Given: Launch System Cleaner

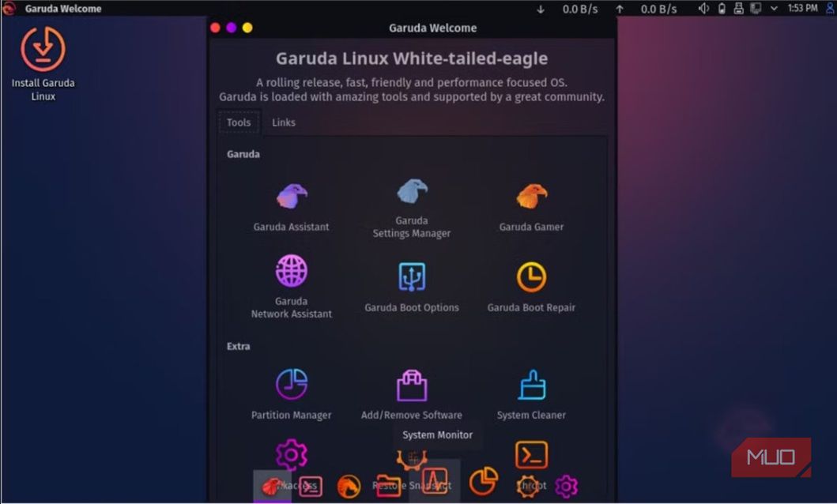Looking at the screenshot, I should pos(531,394).
